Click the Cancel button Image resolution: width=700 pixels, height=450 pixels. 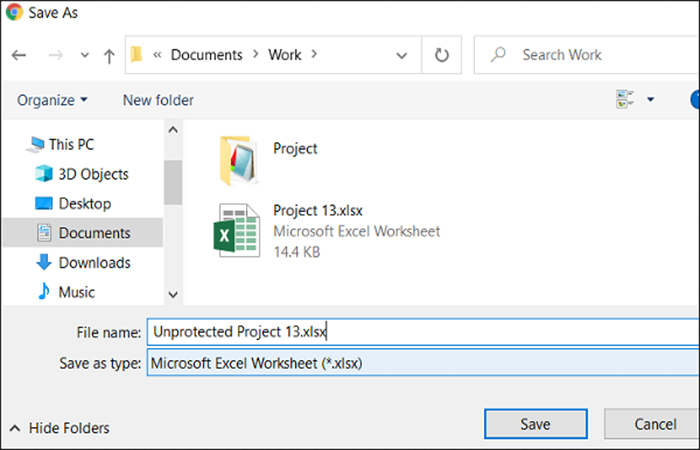(x=653, y=424)
